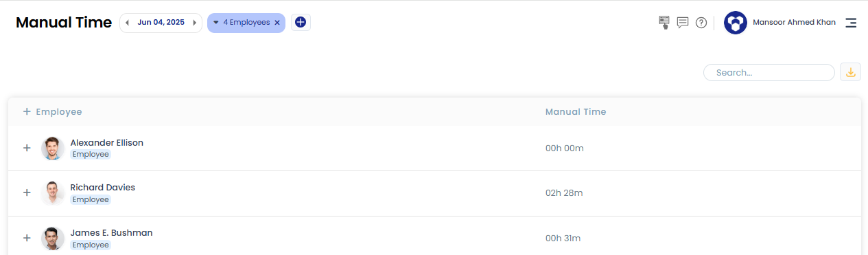Download the manual time report

pos(851,72)
